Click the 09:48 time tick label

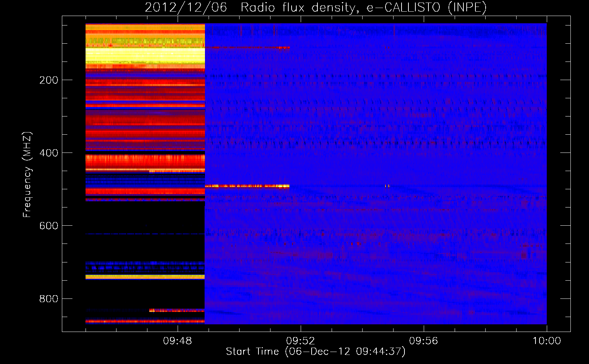click(x=178, y=341)
